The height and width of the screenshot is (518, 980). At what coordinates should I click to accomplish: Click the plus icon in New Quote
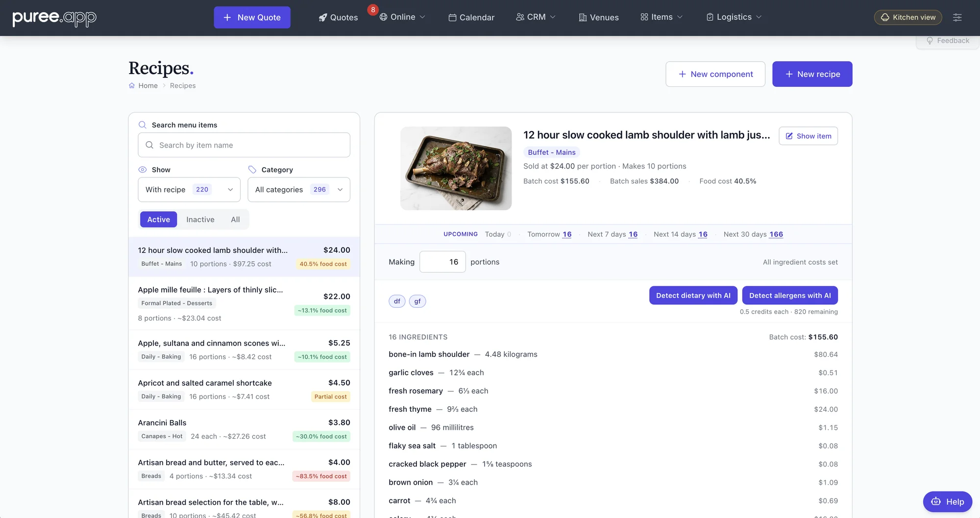click(x=227, y=18)
